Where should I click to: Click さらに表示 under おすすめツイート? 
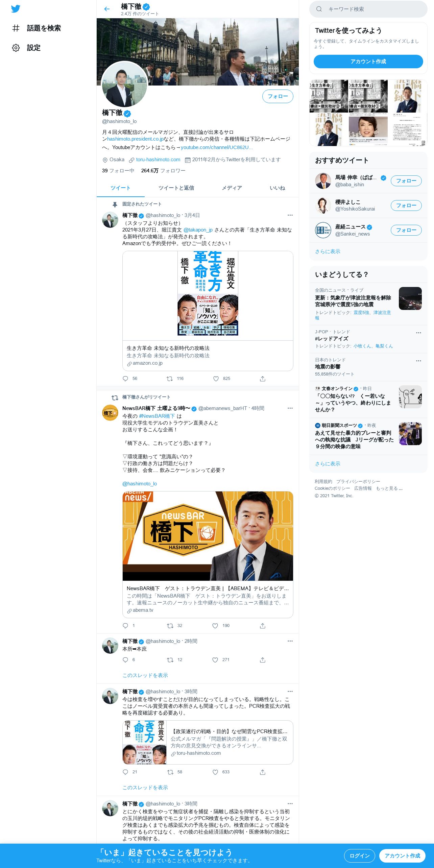328,251
